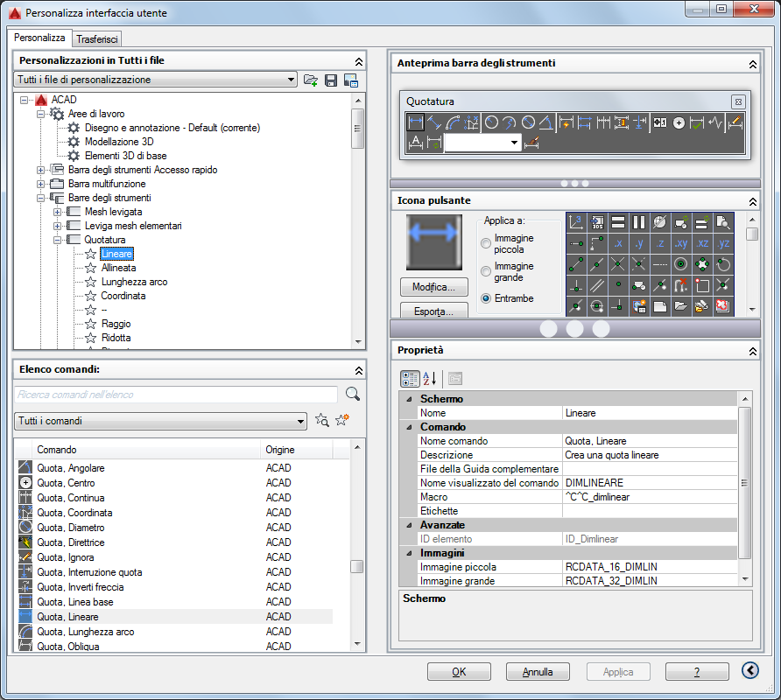Open the dimension style dropdown in toolbar preview
Viewport: 781px width, 700px height.
pos(514,143)
